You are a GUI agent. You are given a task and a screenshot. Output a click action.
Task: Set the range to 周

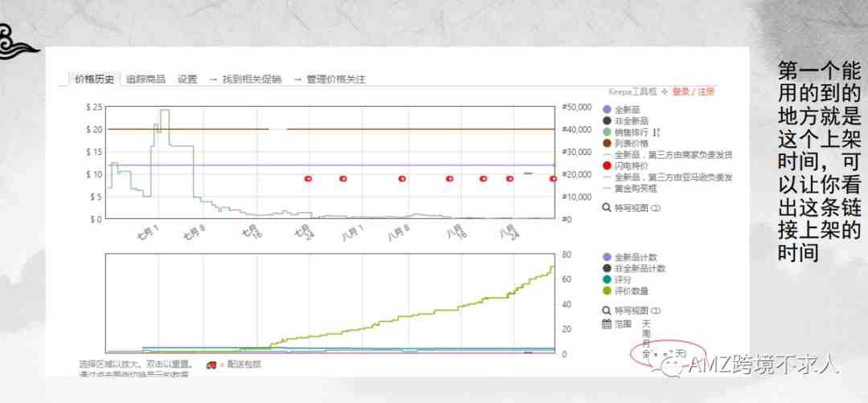click(x=646, y=334)
